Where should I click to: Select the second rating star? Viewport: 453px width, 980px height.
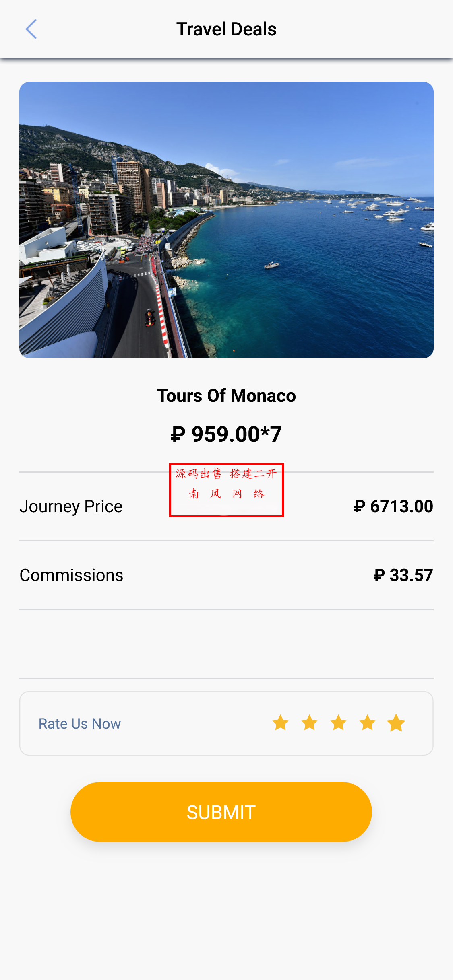[x=309, y=723]
